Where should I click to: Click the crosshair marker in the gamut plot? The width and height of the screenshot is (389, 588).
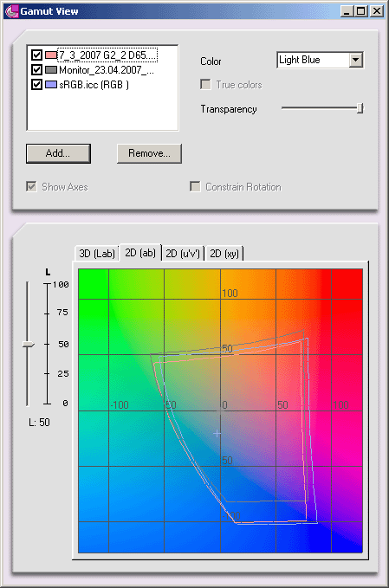pos(217,434)
